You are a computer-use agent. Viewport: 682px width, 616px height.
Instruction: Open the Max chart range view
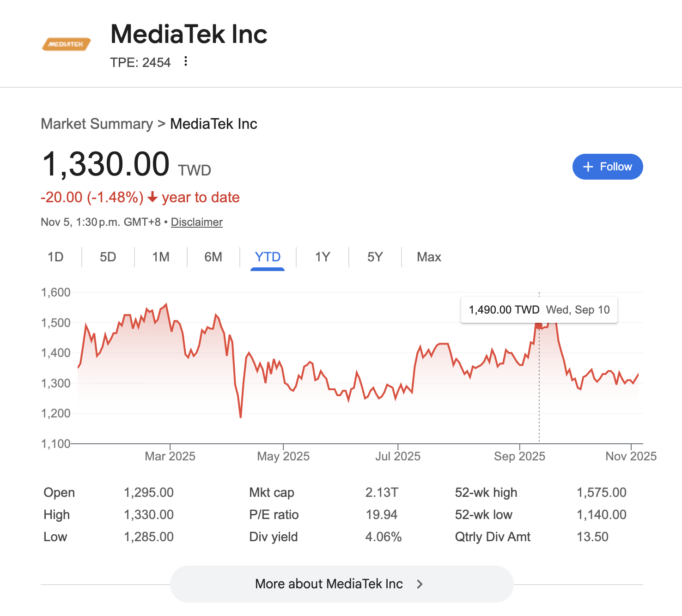pos(428,257)
